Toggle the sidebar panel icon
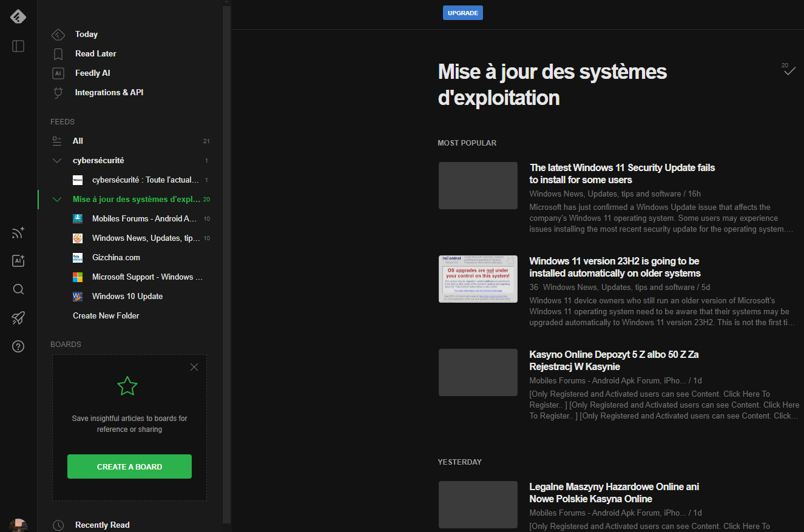804x532 pixels. tap(18, 46)
